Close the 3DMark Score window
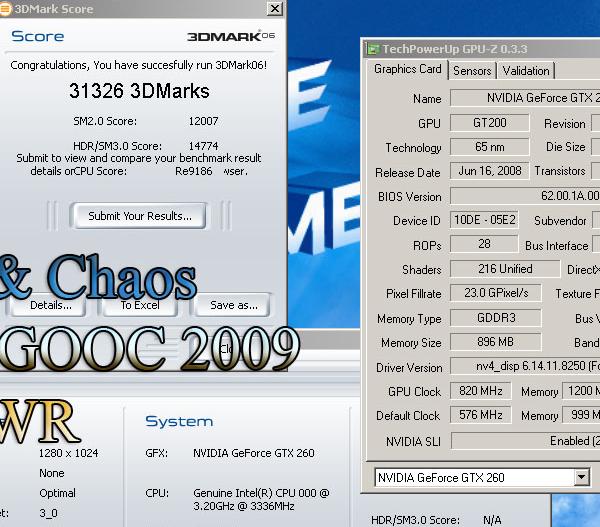The width and height of the screenshot is (600, 527). point(274,8)
